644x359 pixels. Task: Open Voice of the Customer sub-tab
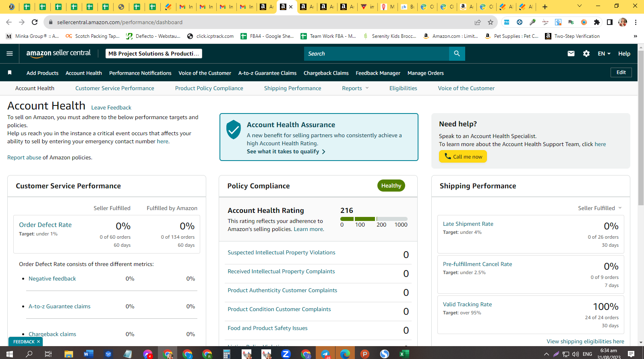tap(466, 88)
